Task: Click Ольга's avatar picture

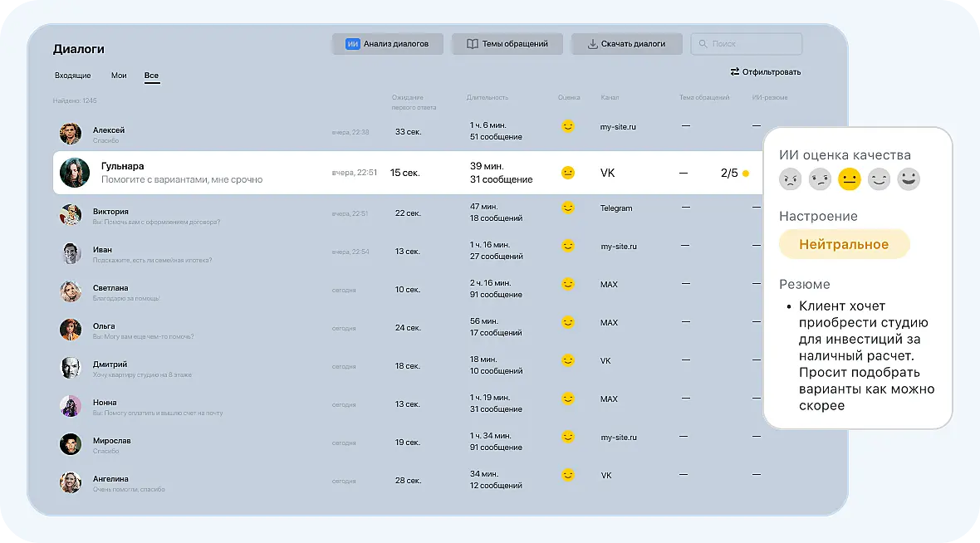Action: coord(71,330)
